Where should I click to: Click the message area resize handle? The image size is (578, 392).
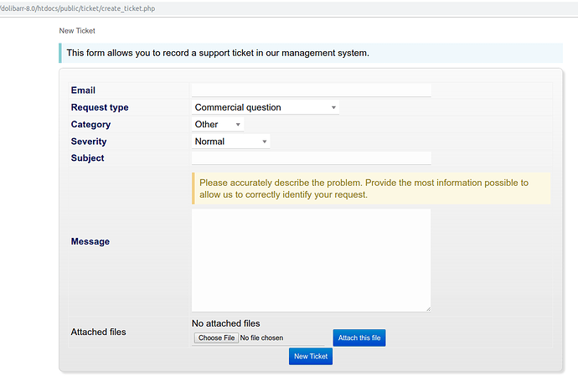click(x=428, y=309)
